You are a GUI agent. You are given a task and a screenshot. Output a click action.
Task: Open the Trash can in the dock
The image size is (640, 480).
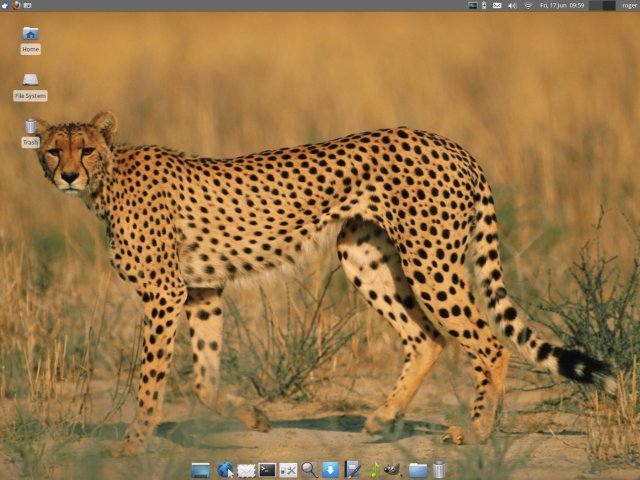[439, 470]
